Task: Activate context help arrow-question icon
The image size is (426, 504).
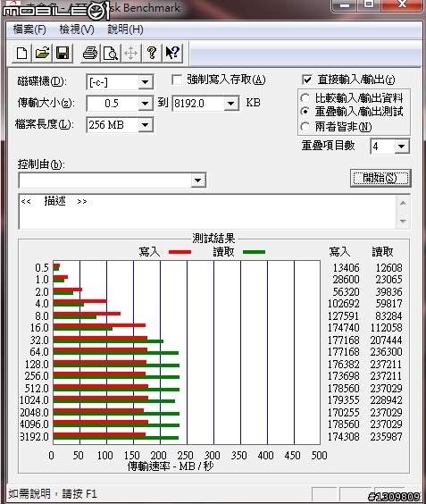Action: point(172,54)
